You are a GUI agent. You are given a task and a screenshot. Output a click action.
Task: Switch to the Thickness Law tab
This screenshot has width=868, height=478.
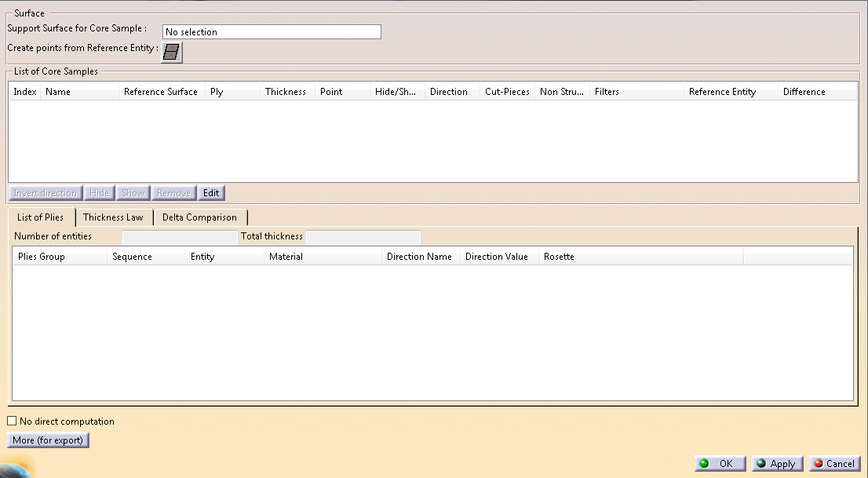pos(113,217)
